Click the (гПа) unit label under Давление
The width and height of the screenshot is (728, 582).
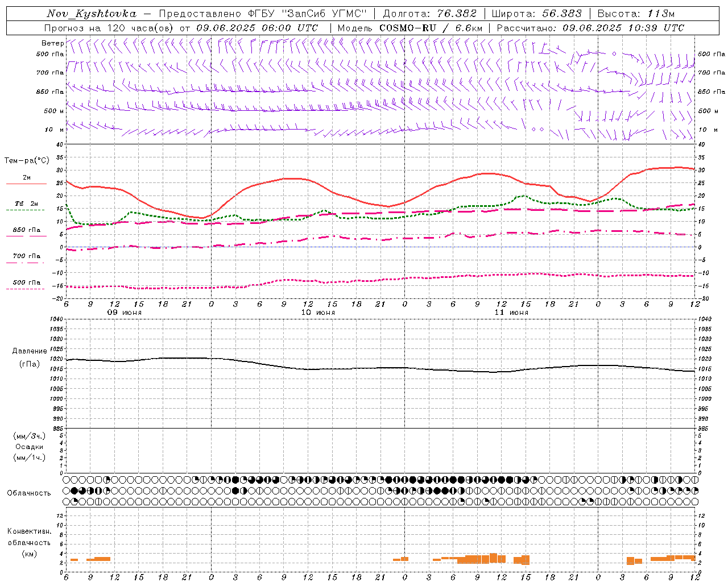coord(30,364)
